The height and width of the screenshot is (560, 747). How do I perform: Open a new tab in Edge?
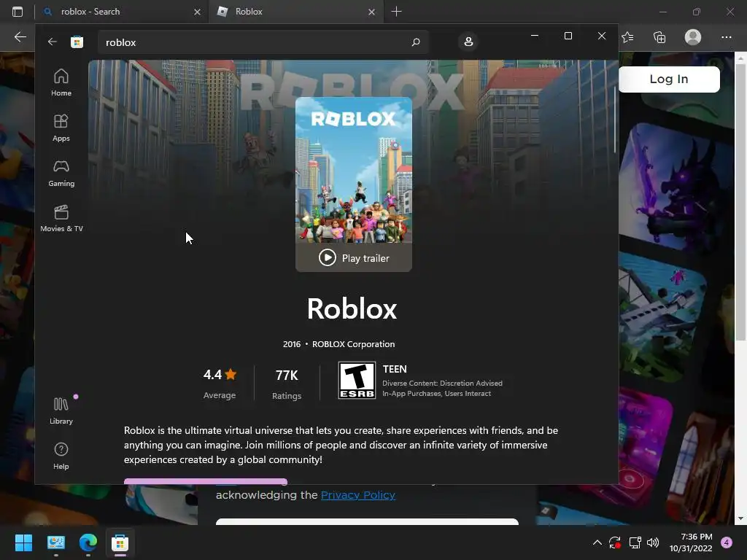[396, 12]
